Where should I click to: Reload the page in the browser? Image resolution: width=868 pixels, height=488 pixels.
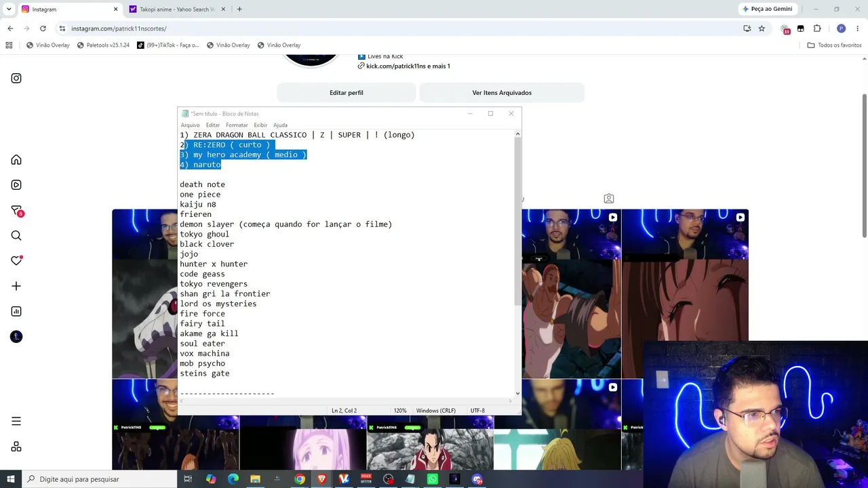coord(43,28)
